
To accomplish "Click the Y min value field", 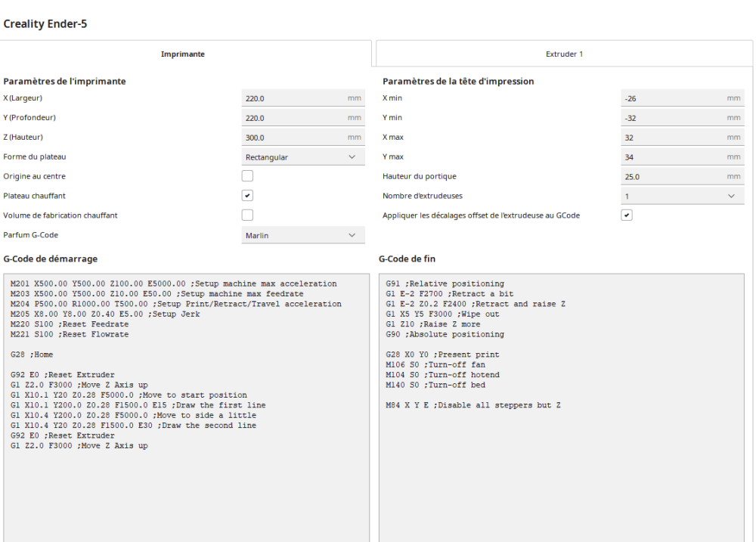I will point(672,118).
